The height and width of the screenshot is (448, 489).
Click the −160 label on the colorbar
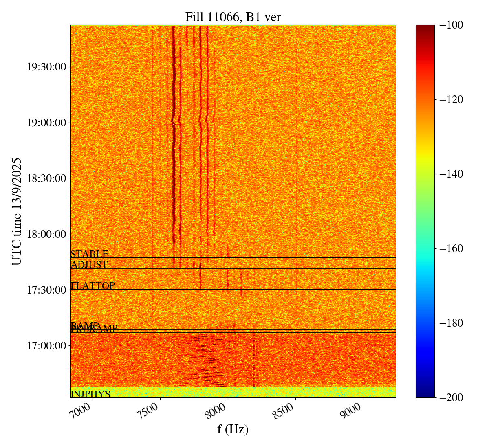(x=451, y=248)
